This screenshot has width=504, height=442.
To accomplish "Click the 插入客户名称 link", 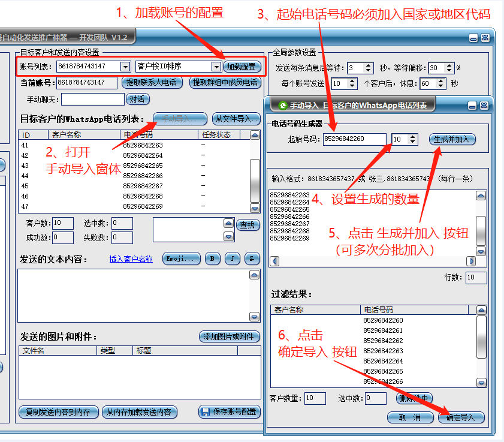I will tap(131, 258).
